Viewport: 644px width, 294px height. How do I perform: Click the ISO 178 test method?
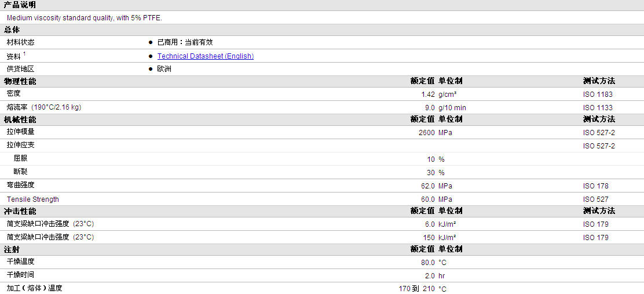(595, 186)
